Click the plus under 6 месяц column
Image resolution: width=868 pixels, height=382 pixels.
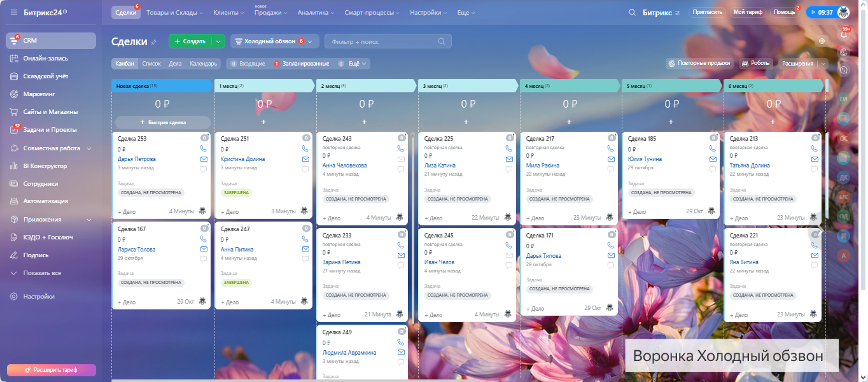[773, 122]
